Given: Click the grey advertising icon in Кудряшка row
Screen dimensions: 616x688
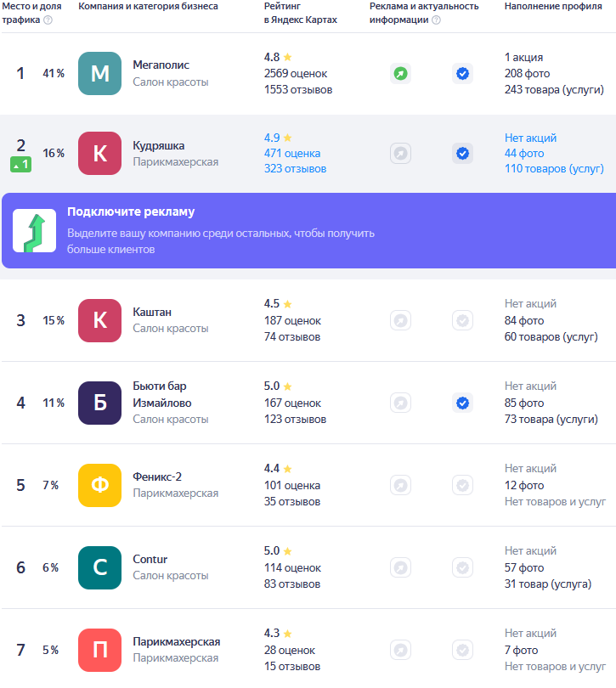Looking at the screenshot, I should (400, 154).
